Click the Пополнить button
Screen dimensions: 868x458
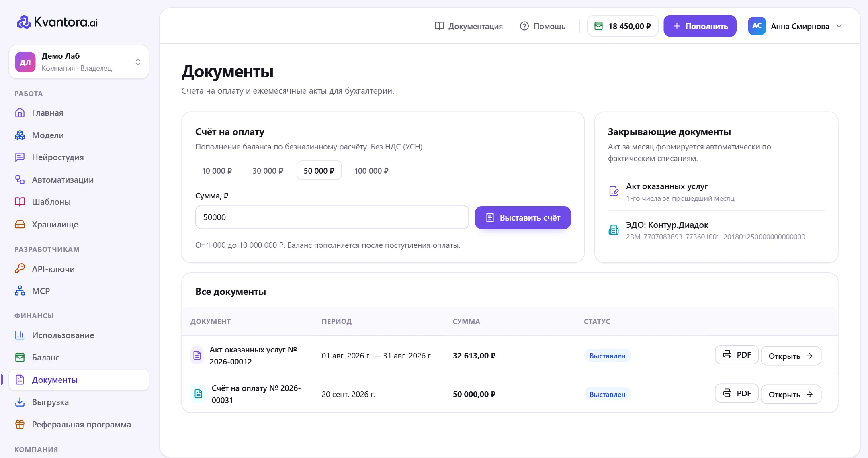[x=700, y=26]
